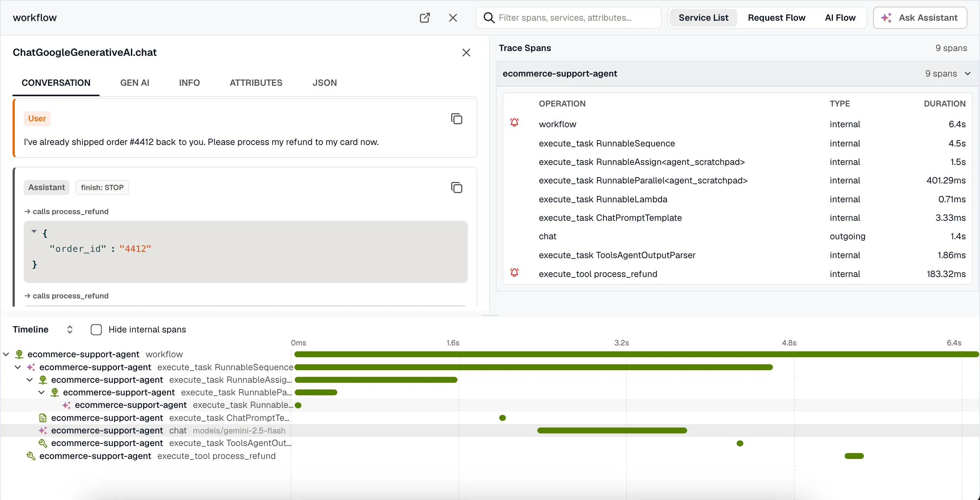Screen dimensions: 980x500
Task: Open the INFO tab
Action: tap(189, 82)
